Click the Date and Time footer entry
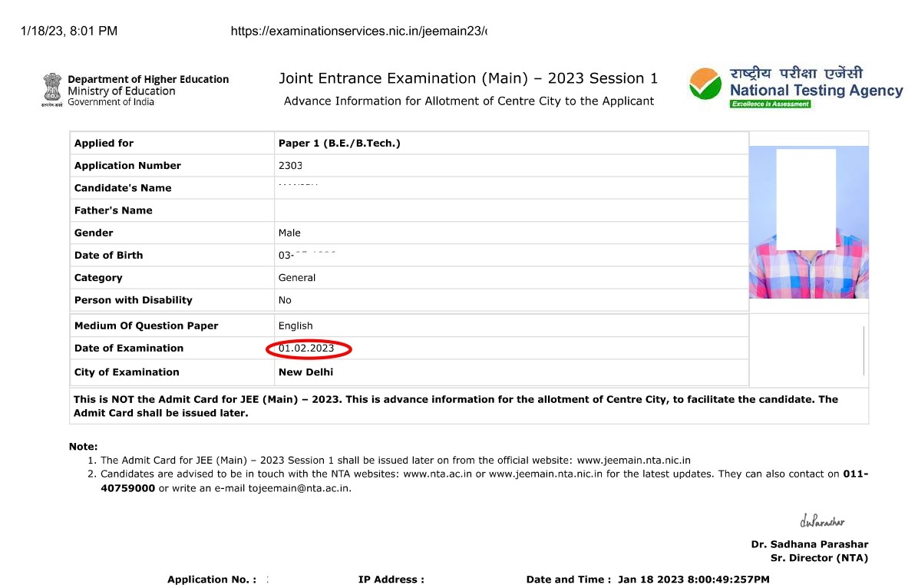The image size is (918, 588). 649,580
